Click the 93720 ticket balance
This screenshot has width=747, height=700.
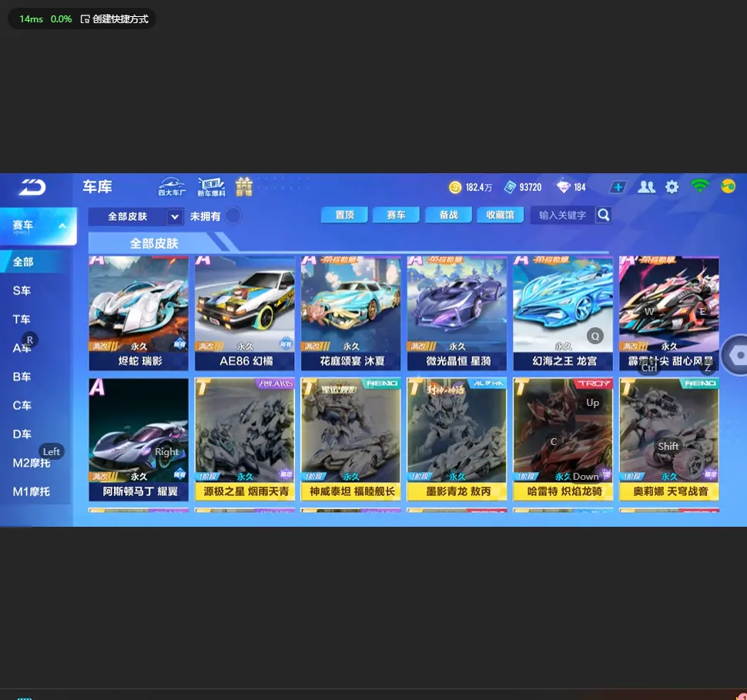click(x=531, y=188)
